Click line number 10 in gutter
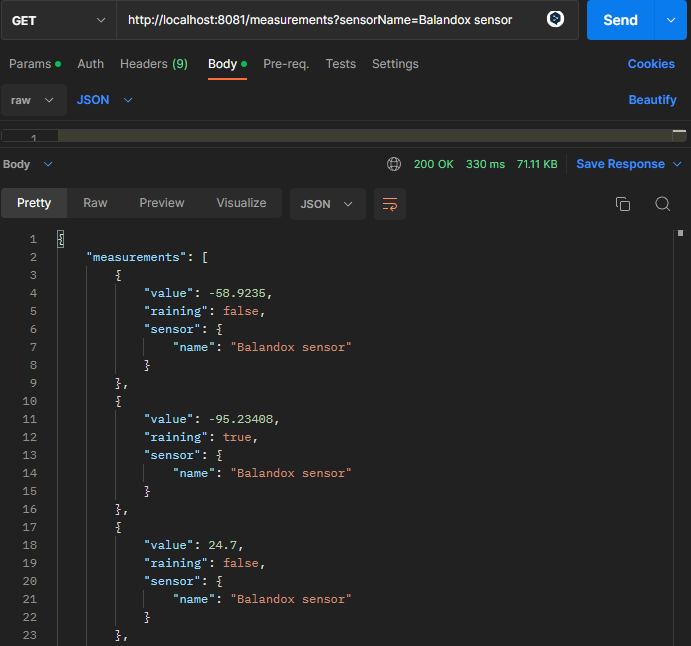This screenshot has height=646, width=691. coord(30,401)
